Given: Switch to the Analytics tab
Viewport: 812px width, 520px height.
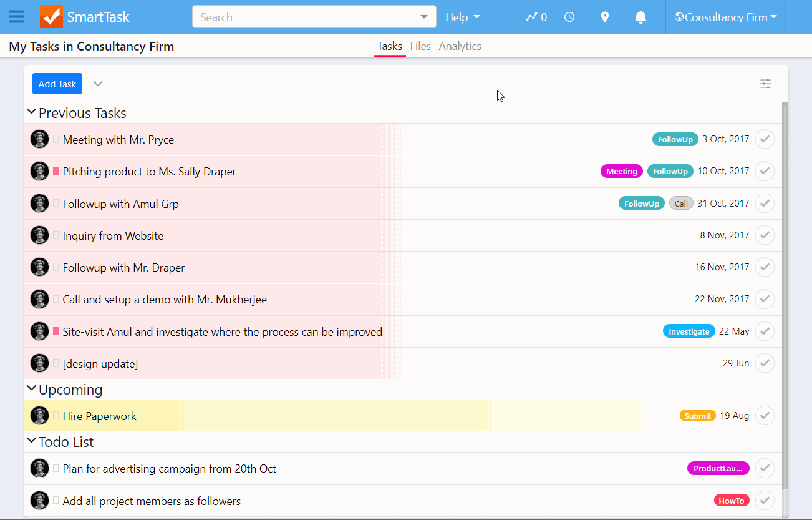Looking at the screenshot, I should [460, 46].
